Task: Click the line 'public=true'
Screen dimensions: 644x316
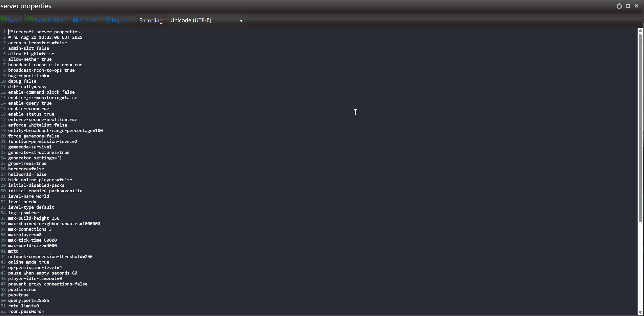Action: pos(22,290)
